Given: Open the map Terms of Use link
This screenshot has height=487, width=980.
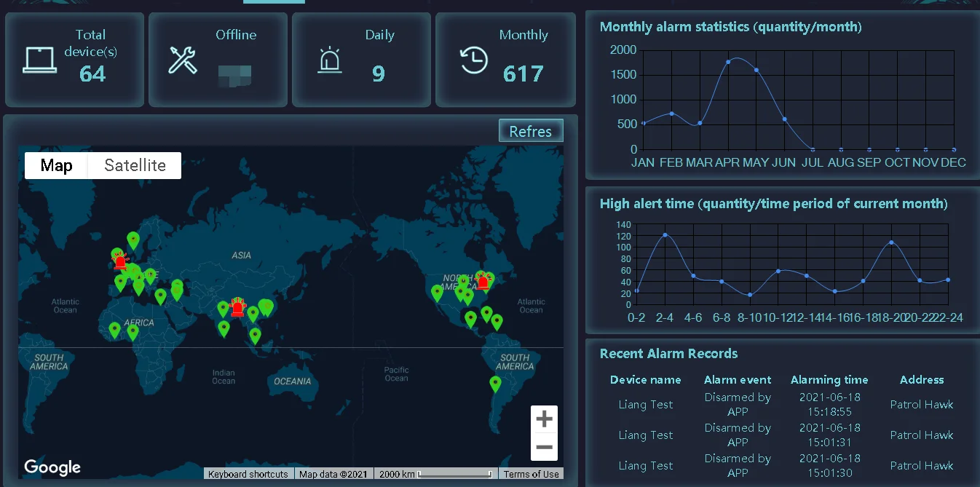Looking at the screenshot, I should click(532, 474).
